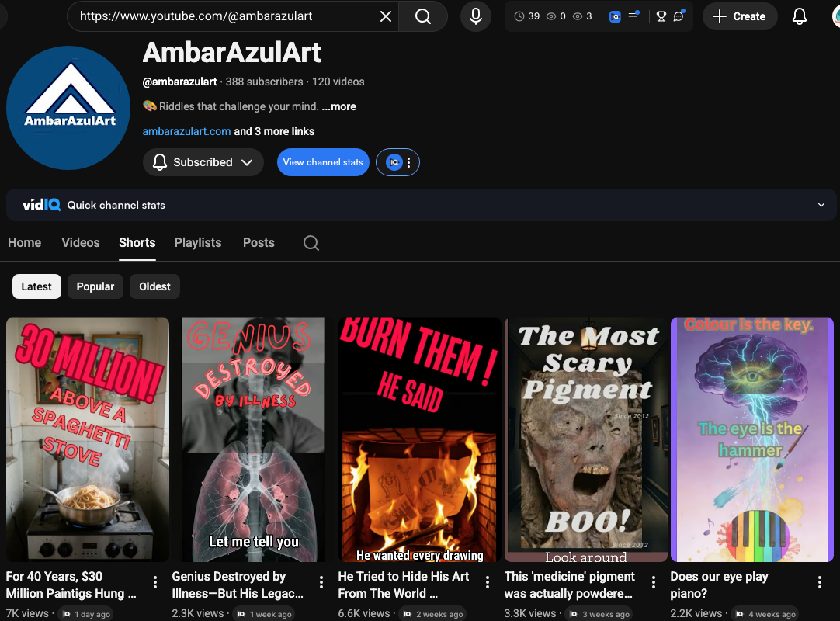The width and height of the screenshot is (840, 621).
Task: Click the '6.6K views' text
Action: [364, 613]
